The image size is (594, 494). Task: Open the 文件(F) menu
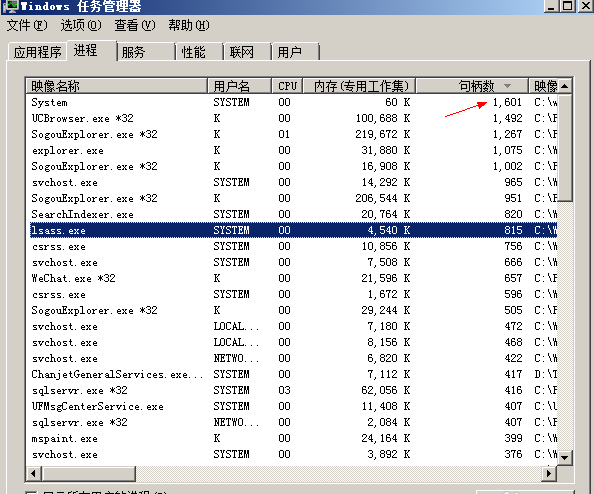tap(27, 26)
